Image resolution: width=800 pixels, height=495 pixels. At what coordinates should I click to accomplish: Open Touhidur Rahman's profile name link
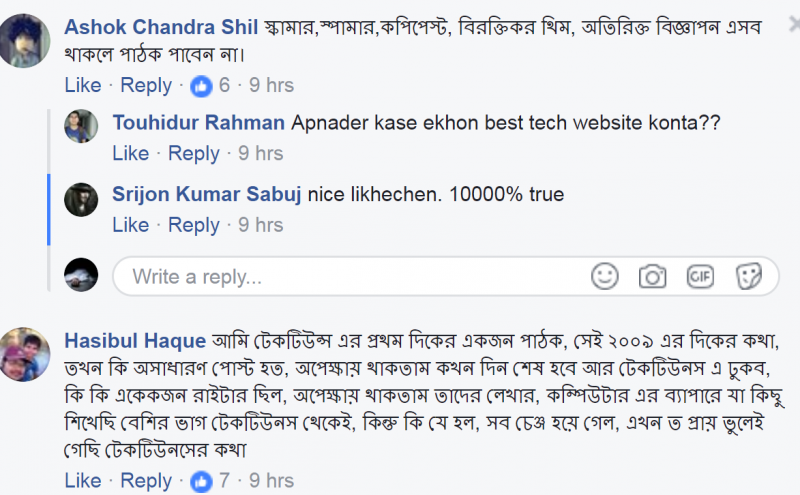point(198,123)
